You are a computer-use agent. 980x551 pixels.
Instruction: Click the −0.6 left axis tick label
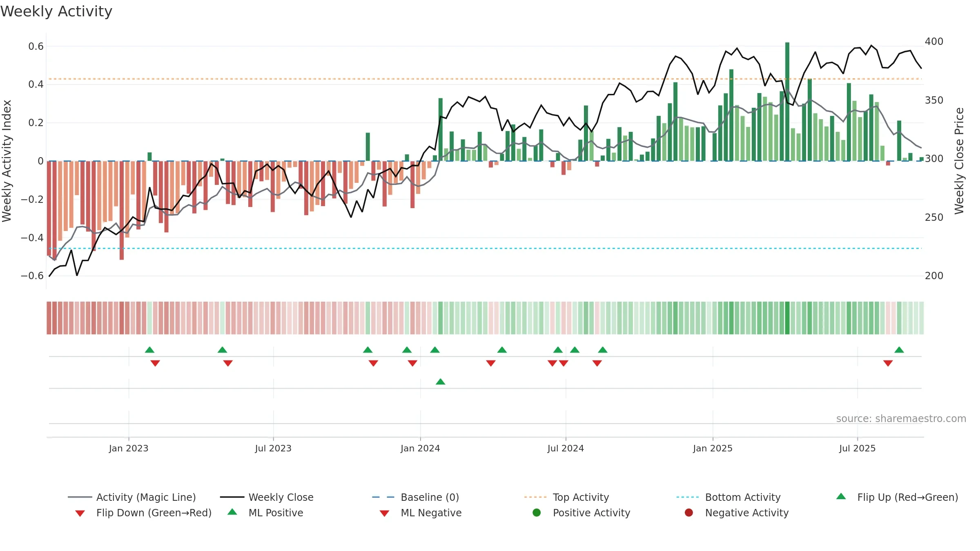point(32,276)
